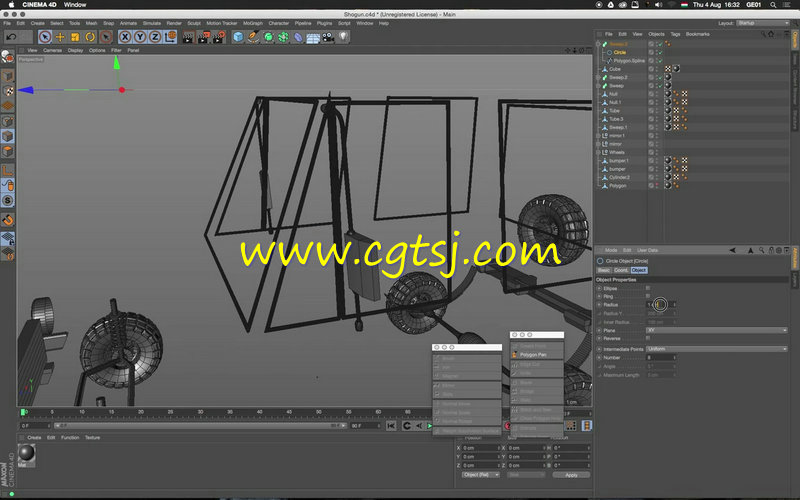This screenshot has height=500, width=800.
Task: Activate the Move tool
Action: [60, 37]
